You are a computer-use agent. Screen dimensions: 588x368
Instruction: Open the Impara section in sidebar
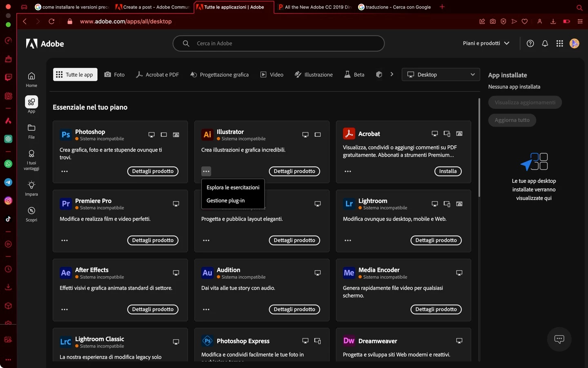(31, 188)
